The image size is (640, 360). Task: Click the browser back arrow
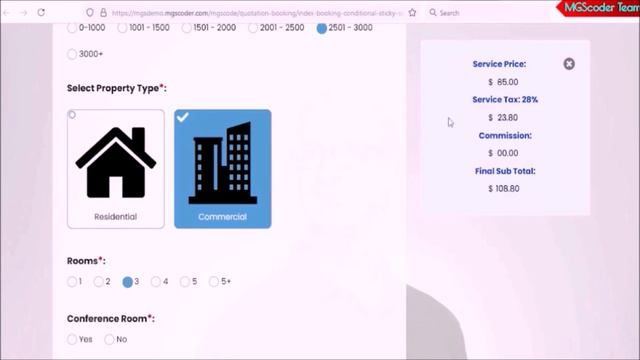point(6,13)
